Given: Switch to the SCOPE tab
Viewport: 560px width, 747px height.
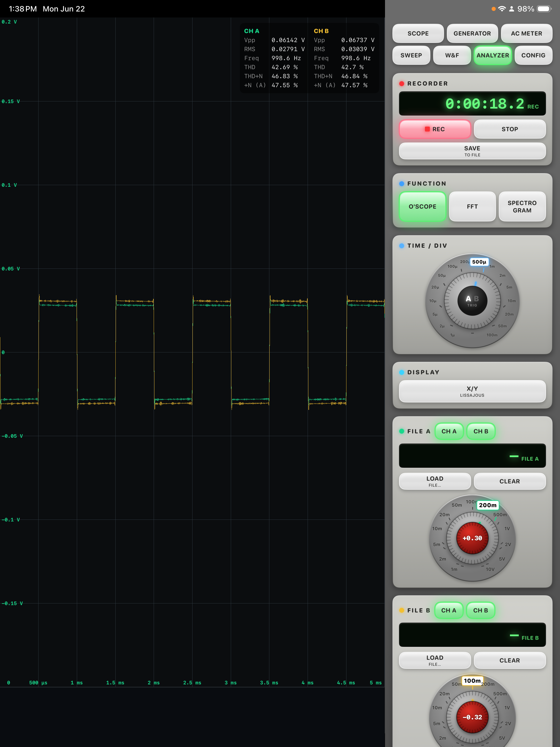Looking at the screenshot, I should click(x=418, y=33).
